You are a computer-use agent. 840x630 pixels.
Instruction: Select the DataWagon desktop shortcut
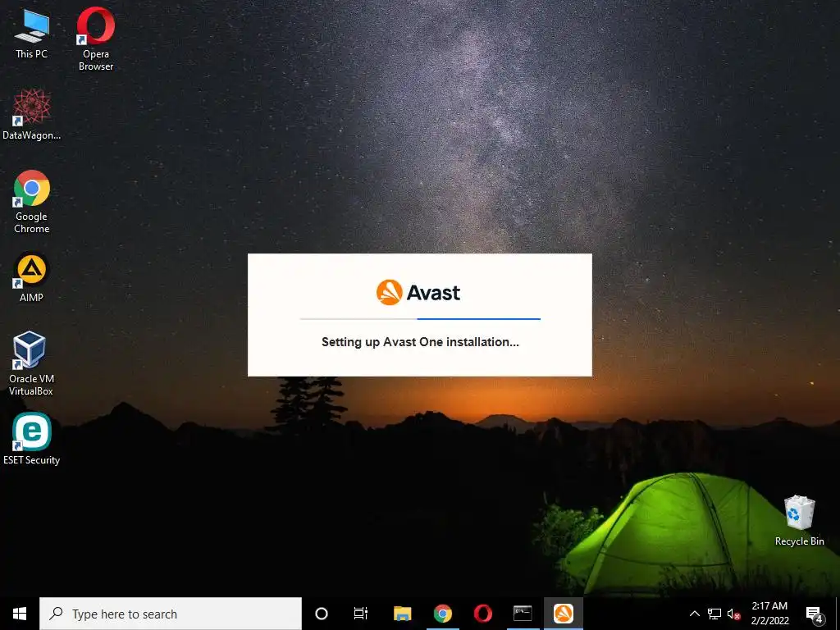[x=32, y=115]
